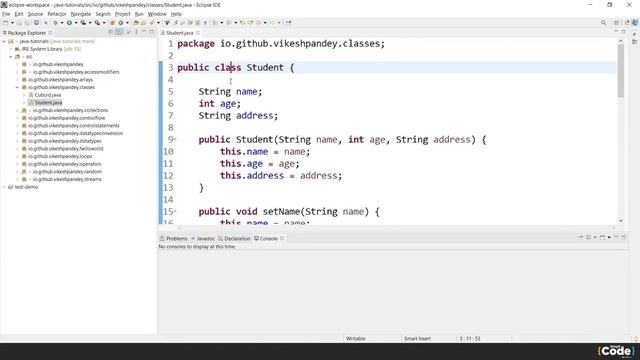Open the Refactor menu
Screen dimensions: 640x360
[x=57, y=14]
